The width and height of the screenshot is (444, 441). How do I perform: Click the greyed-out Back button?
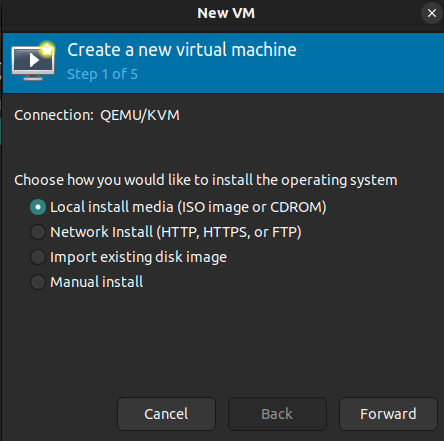(277, 414)
